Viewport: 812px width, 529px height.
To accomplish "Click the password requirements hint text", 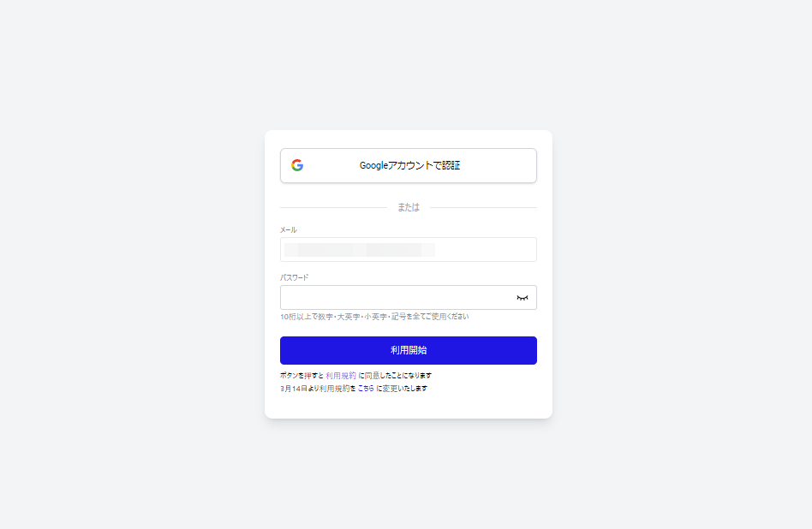I will point(374,316).
